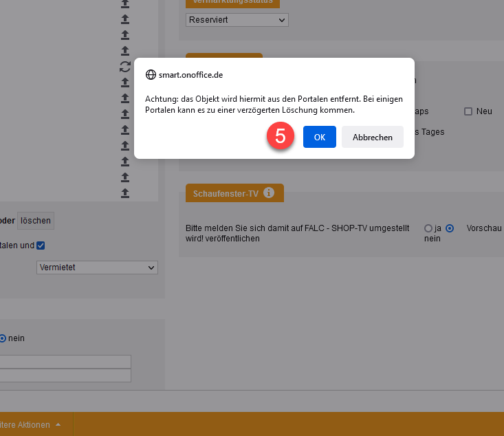Tick the Neu checkbox
This screenshot has height=436, width=504.
point(468,111)
